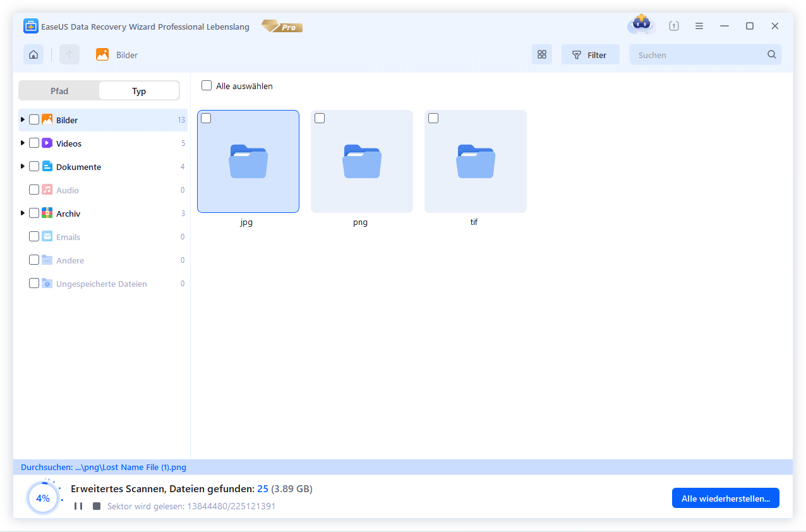Expand the Dokumente tree node

(23, 166)
